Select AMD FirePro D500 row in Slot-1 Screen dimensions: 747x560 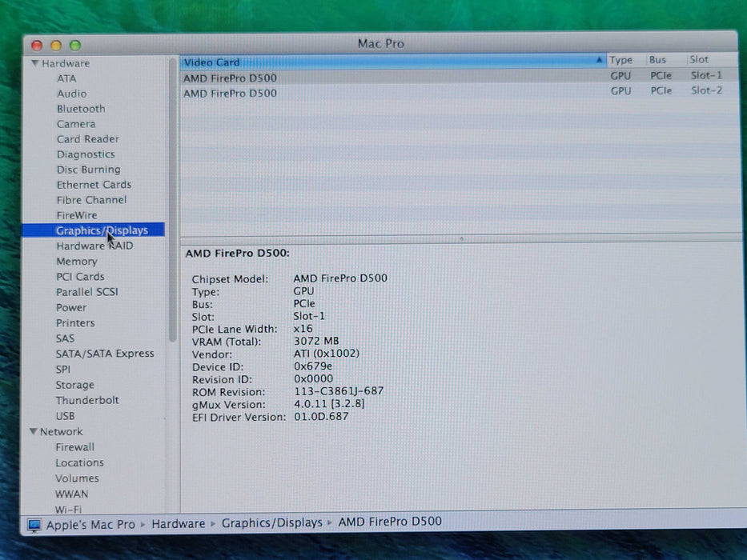tap(458, 77)
